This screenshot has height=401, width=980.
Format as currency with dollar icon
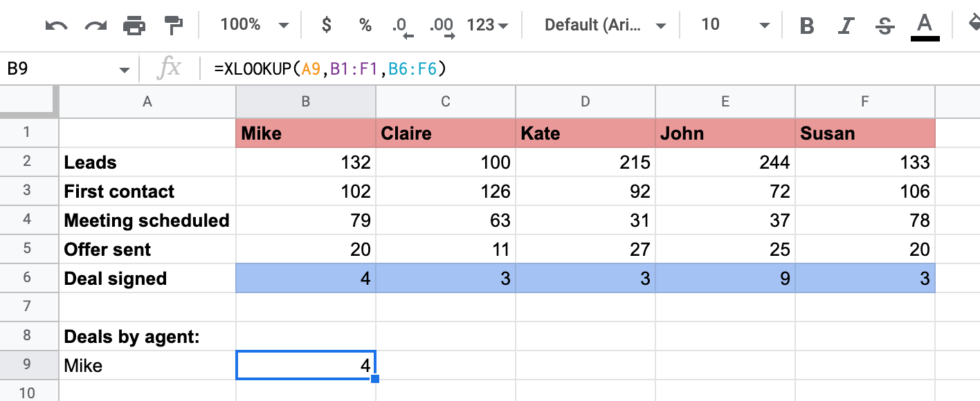tap(327, 26)
